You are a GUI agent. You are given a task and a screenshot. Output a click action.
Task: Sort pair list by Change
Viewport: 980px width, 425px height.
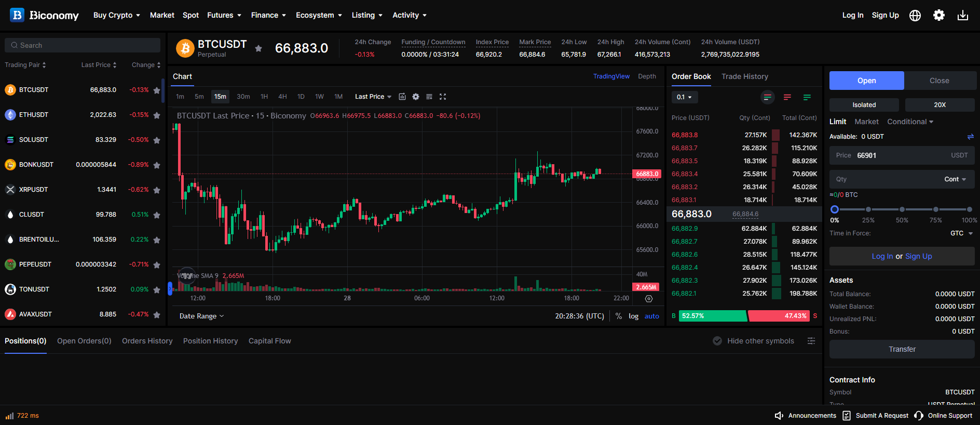(x=146, y=65)
